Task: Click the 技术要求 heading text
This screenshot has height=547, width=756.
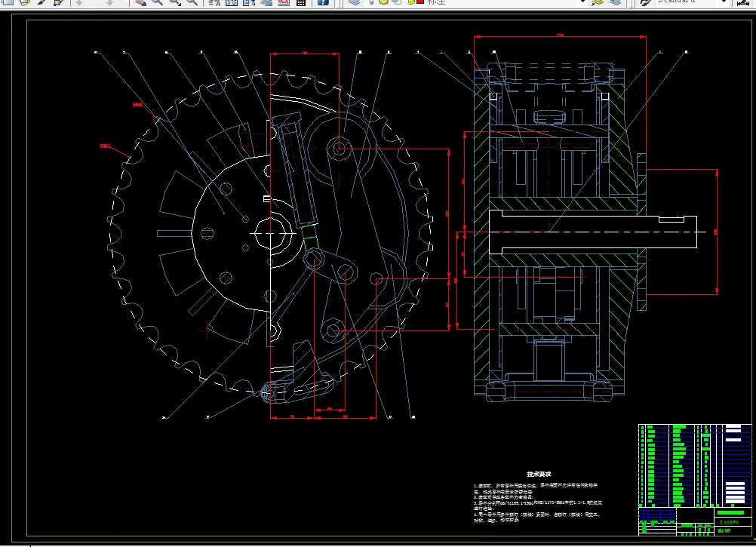Action: [x=539, y=475]
